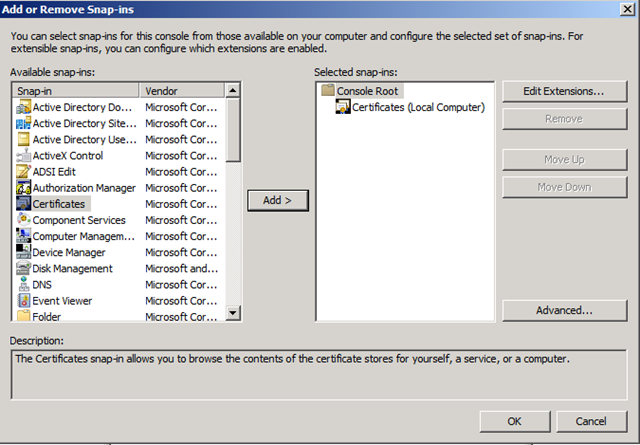Click the Active Directory Sites snap-in icon
Image resolution: width=640 pixels, height=445 pixels.
23,123
